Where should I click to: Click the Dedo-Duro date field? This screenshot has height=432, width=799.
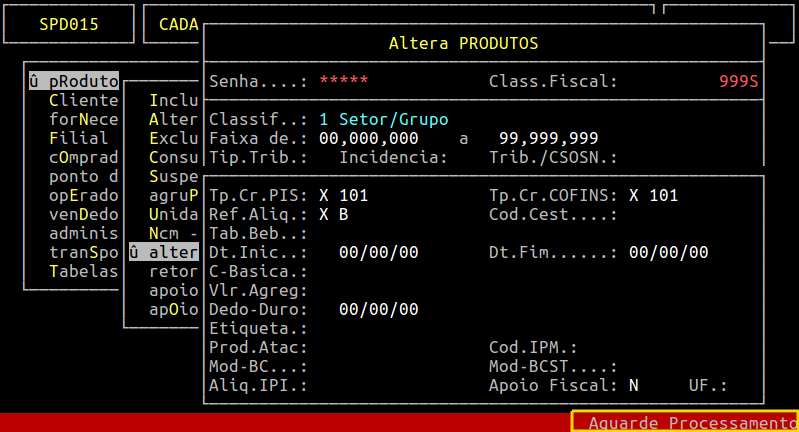point(378,309)
